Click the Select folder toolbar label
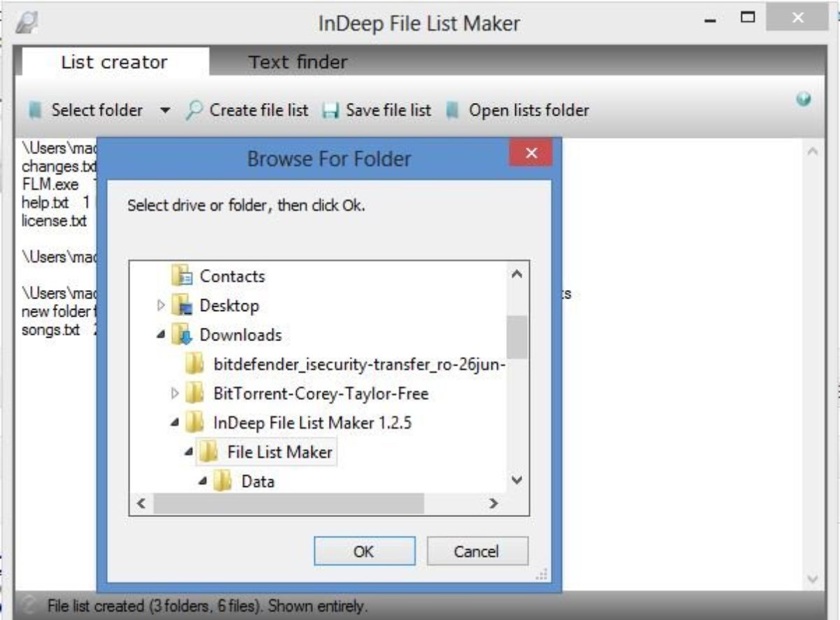Viewport: 840px width, 620px height. (97, 110)
